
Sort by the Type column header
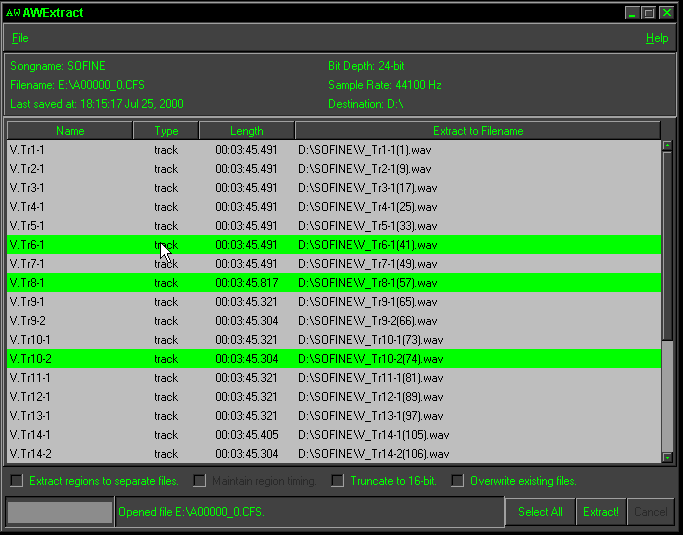166,131
